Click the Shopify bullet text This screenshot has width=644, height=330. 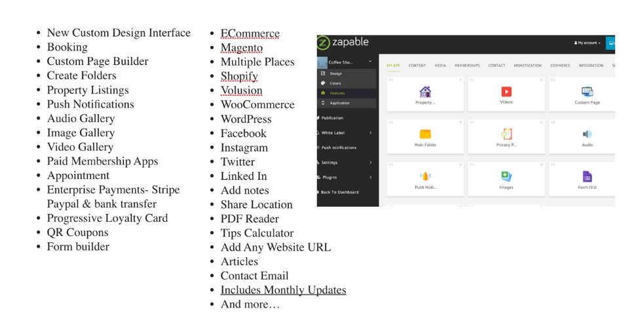click(x=239, y=76)
